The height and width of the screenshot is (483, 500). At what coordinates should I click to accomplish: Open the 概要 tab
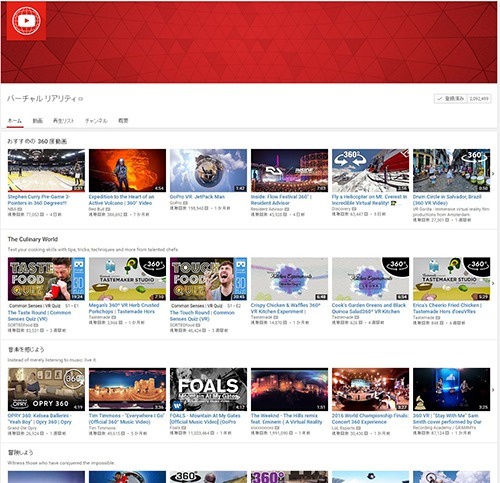(123, 121)
